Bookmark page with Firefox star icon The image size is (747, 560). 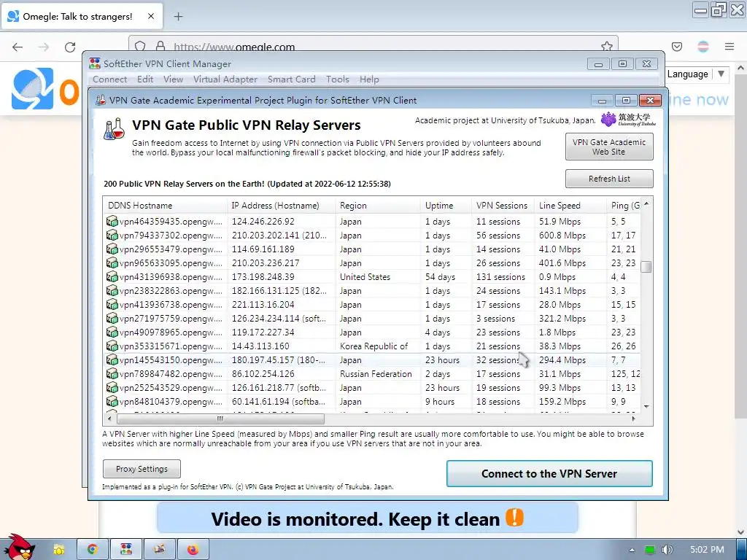(606, 46)
